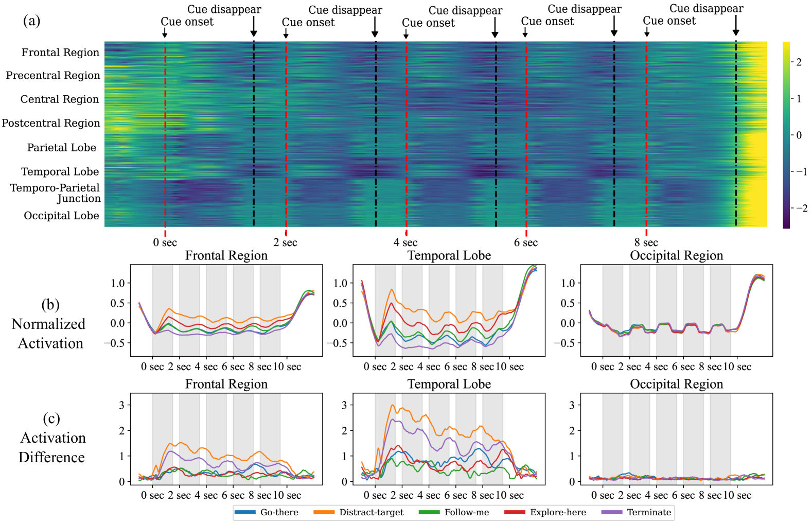Screen dimensions: 812x523
Task: Click the colorbar tick label '1'
Action: (x=799, y=98)
